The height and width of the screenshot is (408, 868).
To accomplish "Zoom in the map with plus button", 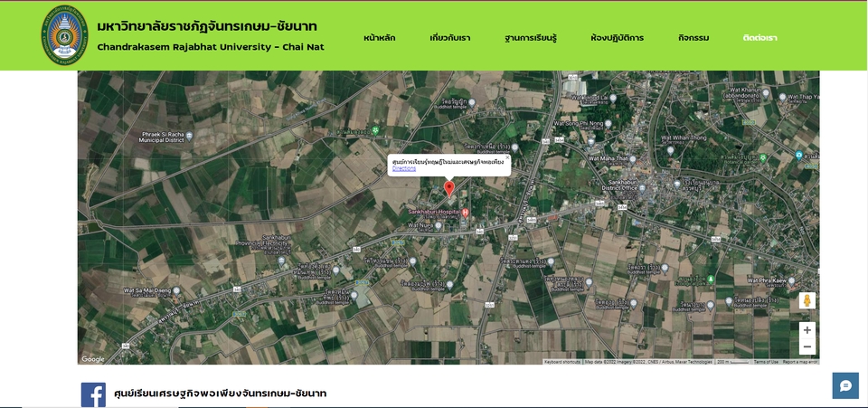I will [x=807, y=330].
